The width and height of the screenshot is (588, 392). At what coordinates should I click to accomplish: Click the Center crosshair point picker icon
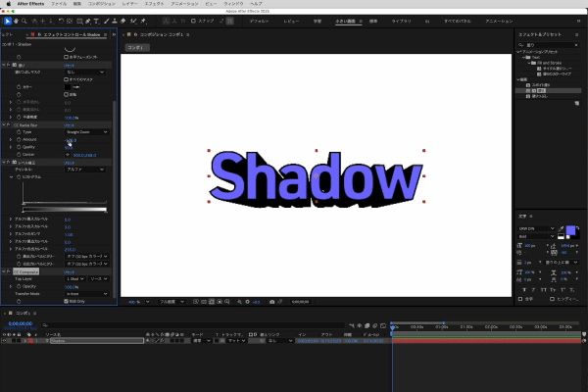tap(68, 155)
